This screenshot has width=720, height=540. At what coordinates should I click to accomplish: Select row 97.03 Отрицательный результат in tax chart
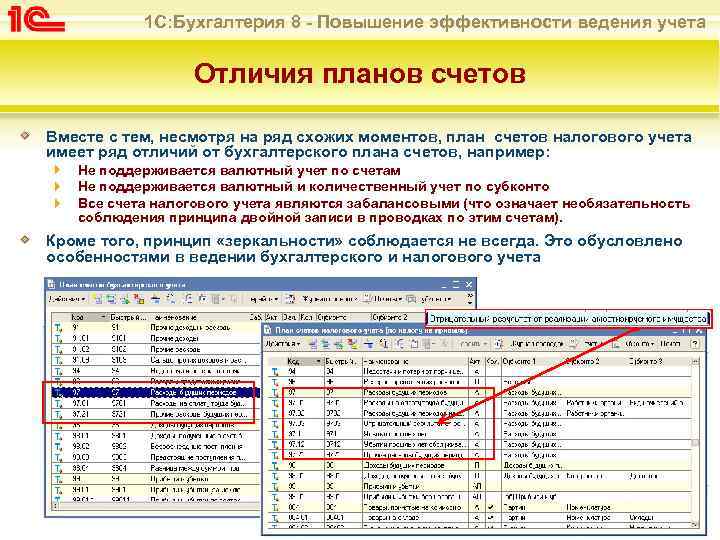(x=480, y=423)
